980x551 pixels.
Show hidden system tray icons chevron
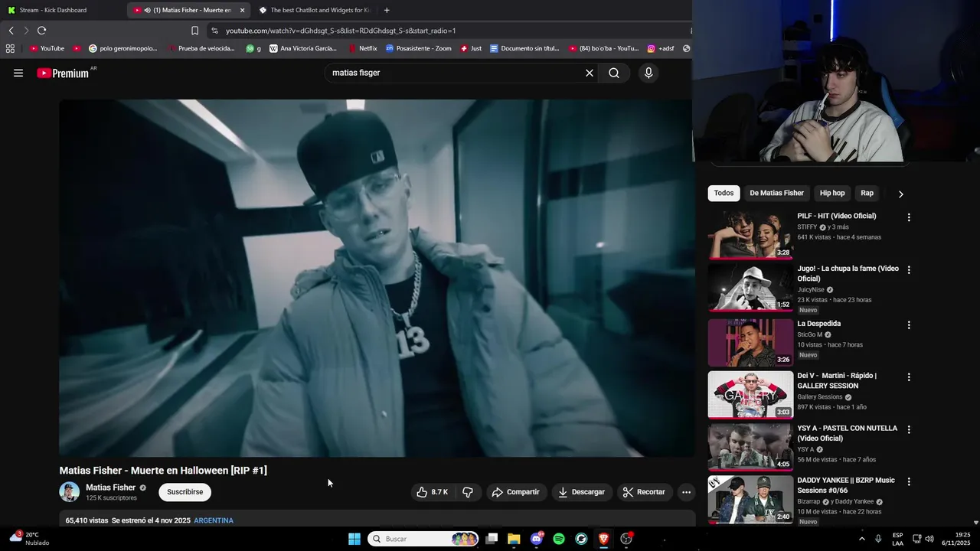(862, 539)
